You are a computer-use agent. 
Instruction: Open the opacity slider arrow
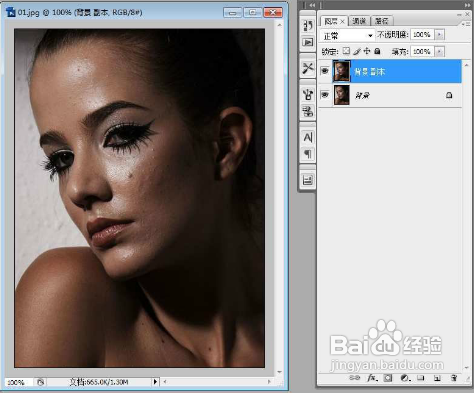(x=439, y=34)
